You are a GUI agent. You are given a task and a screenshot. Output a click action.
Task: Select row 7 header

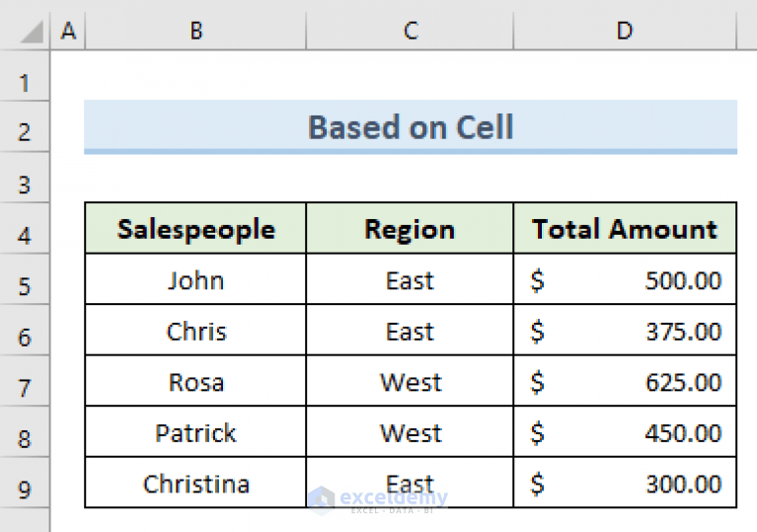coord(25,381)
